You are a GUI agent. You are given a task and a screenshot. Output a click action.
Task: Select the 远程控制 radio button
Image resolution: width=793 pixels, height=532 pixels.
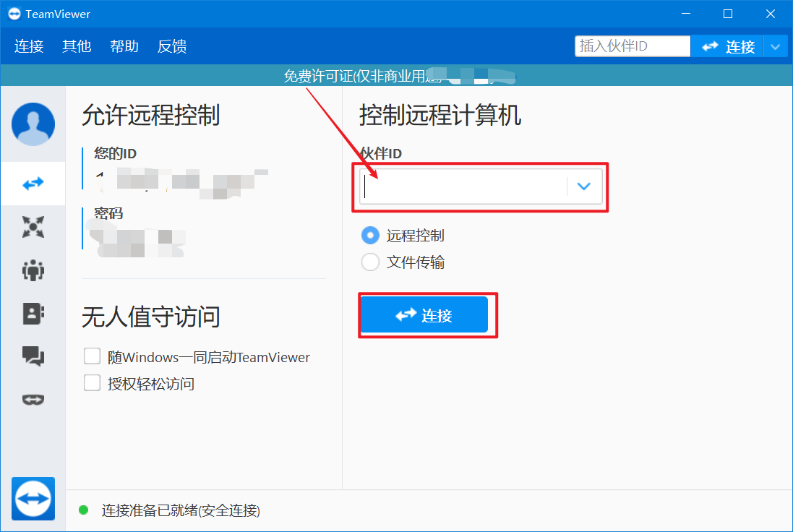(370, 235)
